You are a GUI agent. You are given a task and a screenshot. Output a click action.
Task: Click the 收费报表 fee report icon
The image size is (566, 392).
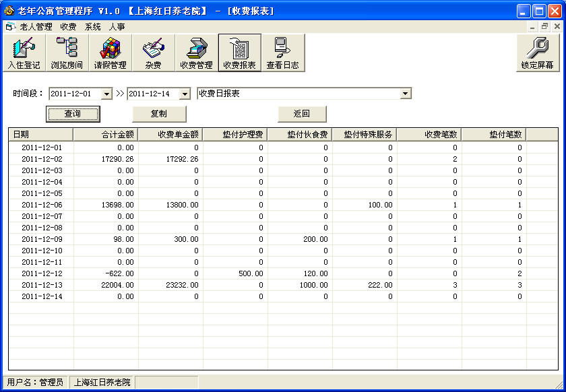click(x=239, y=53)
